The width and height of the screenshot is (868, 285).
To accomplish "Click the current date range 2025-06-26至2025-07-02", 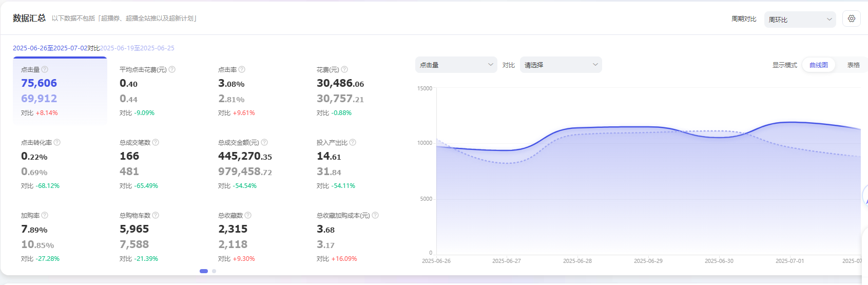I will 50,48.
